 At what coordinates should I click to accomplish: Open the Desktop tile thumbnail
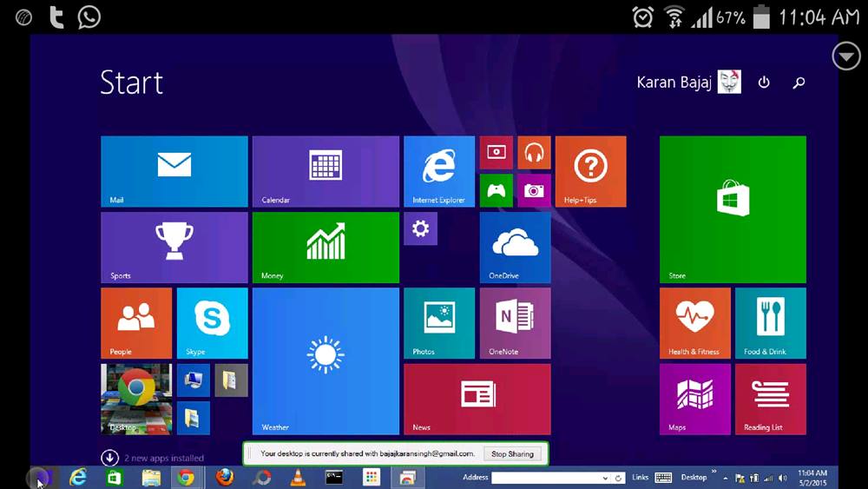pos(136,399)
